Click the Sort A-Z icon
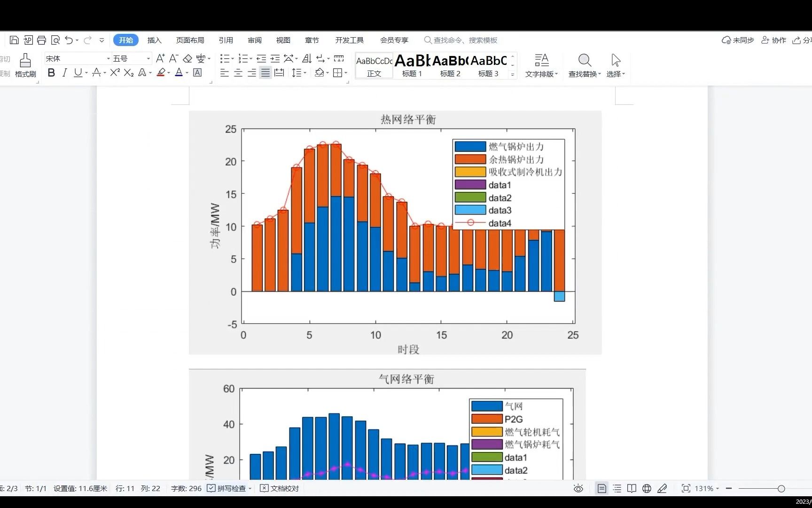 [x=307, y=58]
